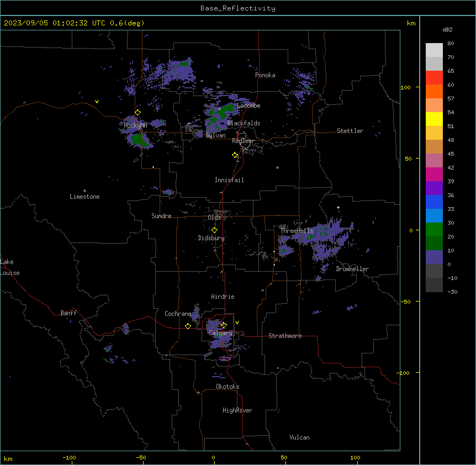Click the Olds town label

click(214, 218)
